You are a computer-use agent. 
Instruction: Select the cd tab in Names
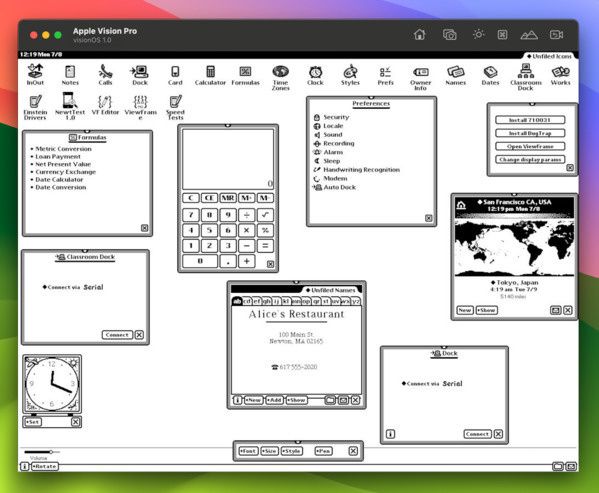(x=247, y=301)
